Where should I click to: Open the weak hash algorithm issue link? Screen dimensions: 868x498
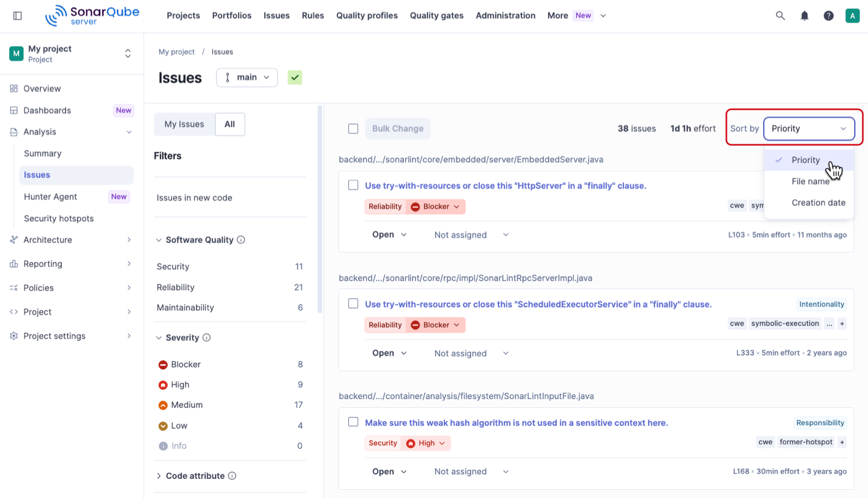click(x=516, y=423)
